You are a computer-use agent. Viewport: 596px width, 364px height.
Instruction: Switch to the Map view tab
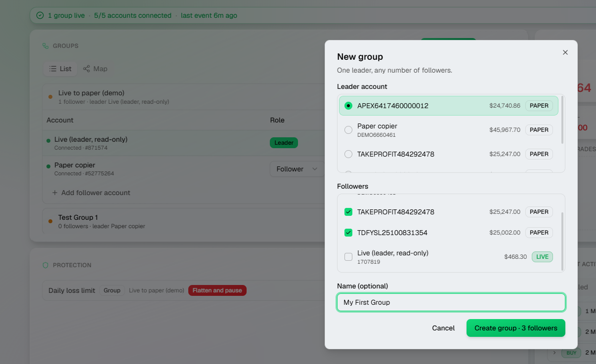pyautogui.click(x=95, y=69)
